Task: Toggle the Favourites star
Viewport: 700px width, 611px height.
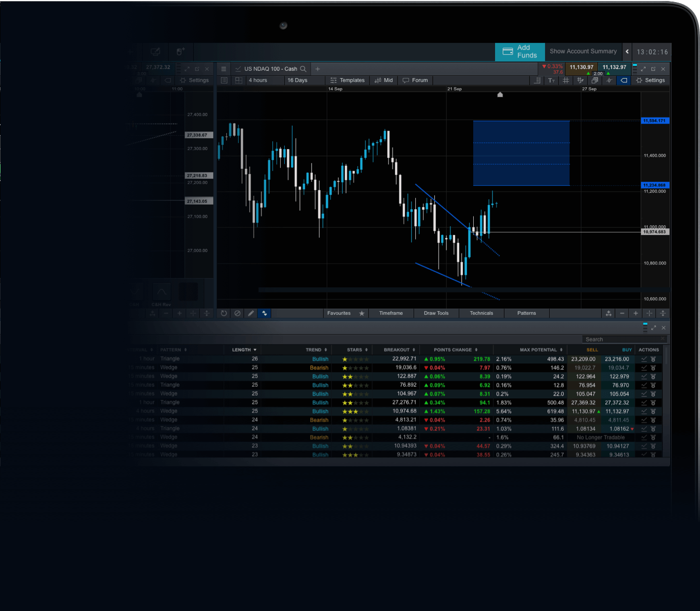Action: pyautogui.click(x=362, y=313)
